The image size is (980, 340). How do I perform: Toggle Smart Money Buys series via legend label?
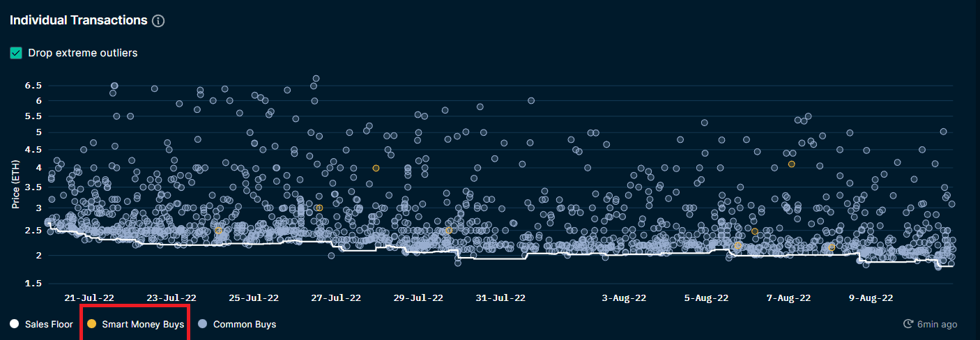click(x=143, y=324)
